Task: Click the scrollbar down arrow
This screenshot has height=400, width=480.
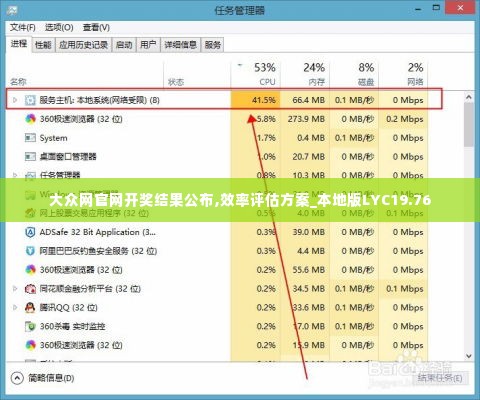Action: coord(469,356)
